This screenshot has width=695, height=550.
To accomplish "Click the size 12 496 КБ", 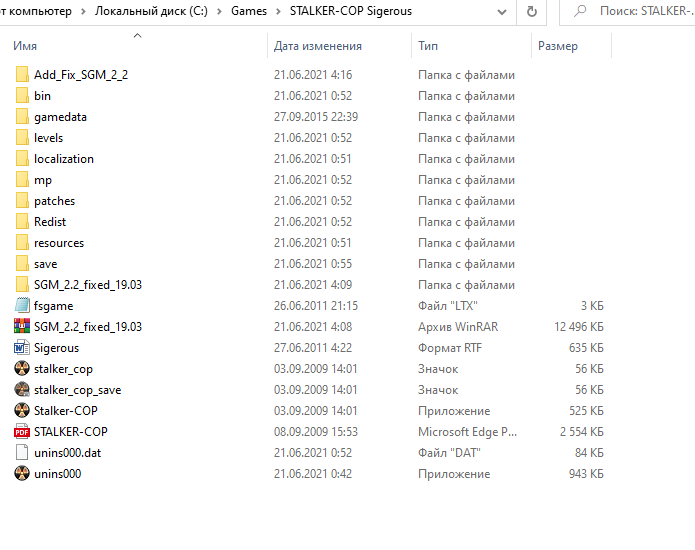I will [579, 327].
